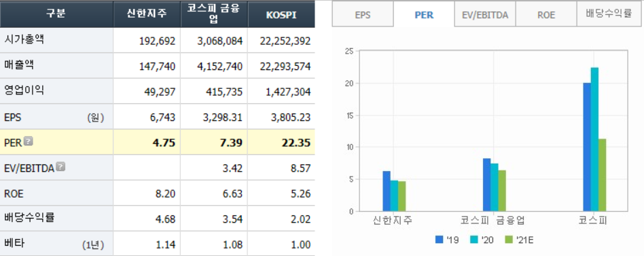Click the 코스피 금융업 column header
The width and height of the screenshot is (644, 256).
click(x=214, y=14)
